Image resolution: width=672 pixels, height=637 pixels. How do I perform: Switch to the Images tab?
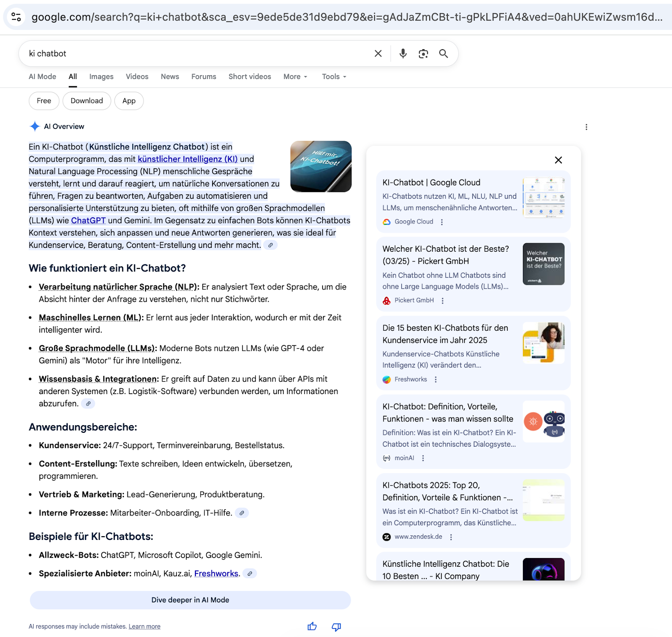[x=101, y=76]
